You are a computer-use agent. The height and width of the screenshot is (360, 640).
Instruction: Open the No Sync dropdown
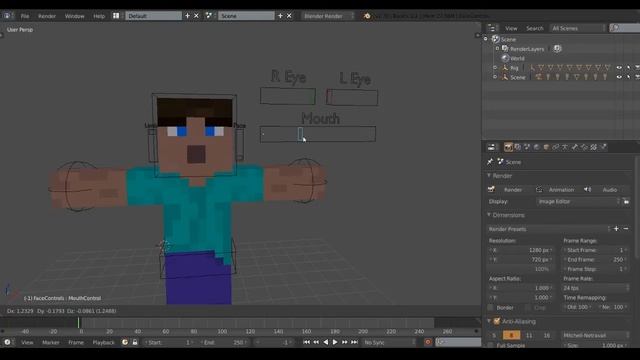point(389,342)
